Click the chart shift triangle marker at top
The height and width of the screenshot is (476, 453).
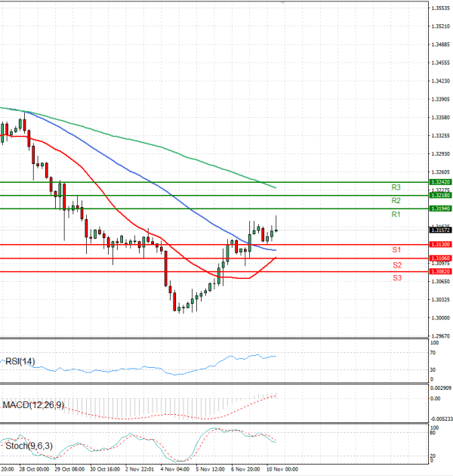click(282, 3)
